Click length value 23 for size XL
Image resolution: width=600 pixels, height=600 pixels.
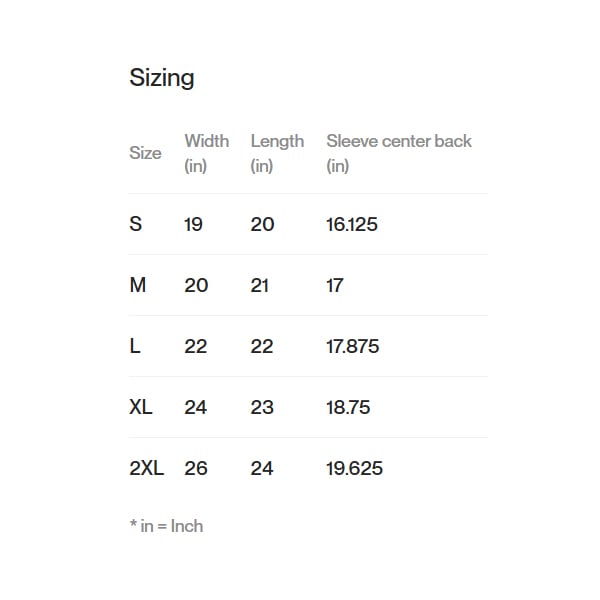pos(262,407)
